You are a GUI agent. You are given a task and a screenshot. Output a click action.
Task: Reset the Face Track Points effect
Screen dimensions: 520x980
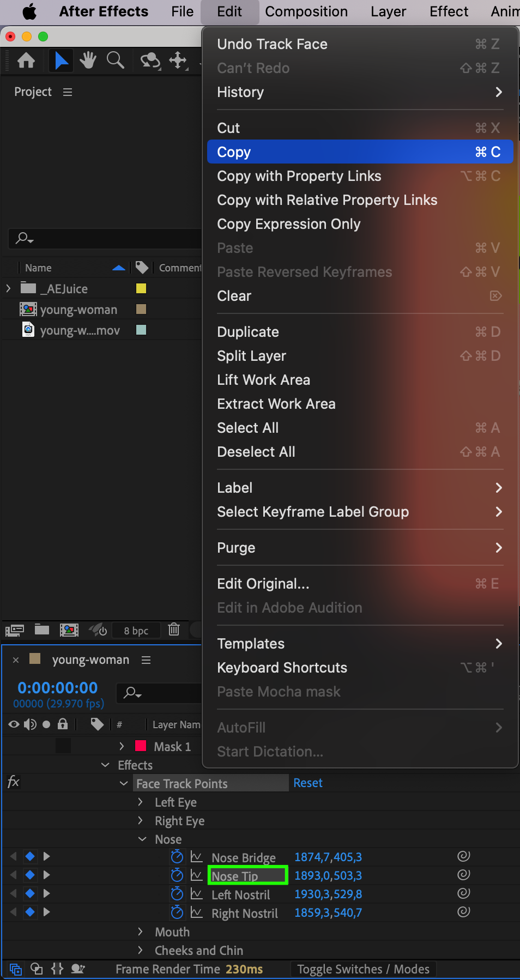(308, 783)
